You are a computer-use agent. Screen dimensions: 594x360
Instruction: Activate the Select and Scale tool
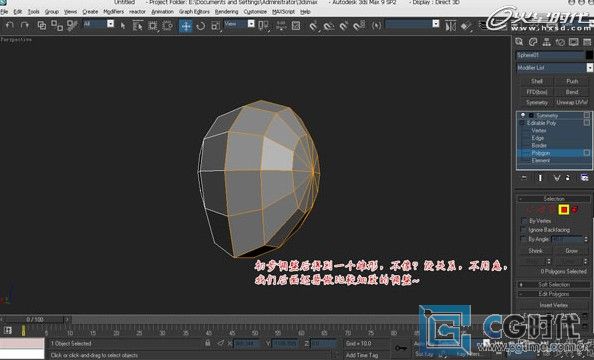[215, 25]
